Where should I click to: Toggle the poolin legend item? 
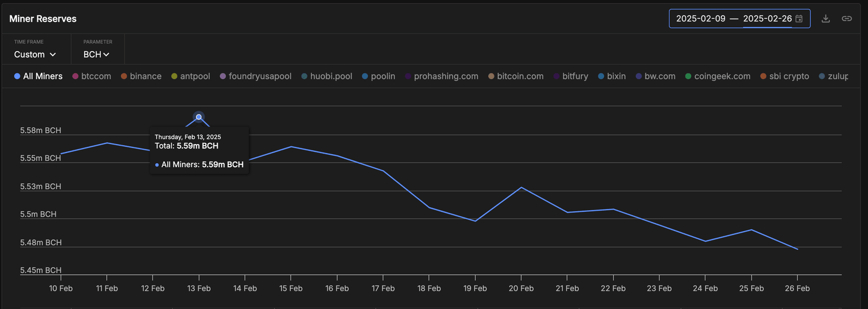(378, 76)
